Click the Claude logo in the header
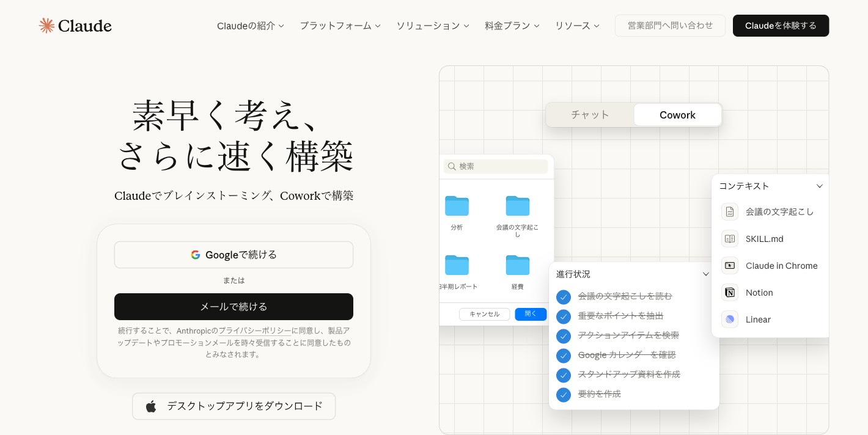Screen dimensions: 868x435 click(x=75, y=26)
